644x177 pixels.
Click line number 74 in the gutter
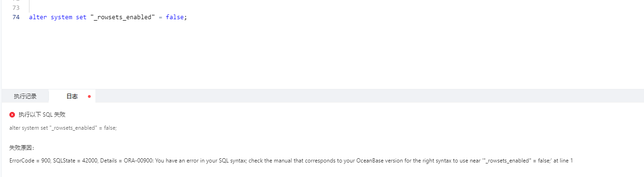click(16, 17)
